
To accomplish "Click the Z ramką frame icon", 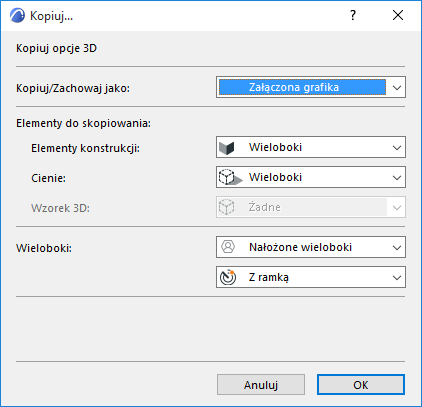I will (228, 277).
